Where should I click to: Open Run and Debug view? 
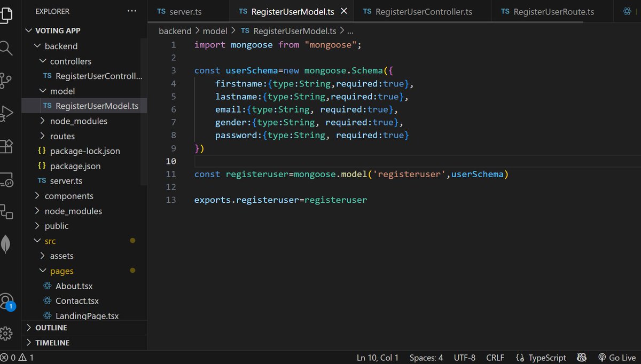click(x=5, y=113)
